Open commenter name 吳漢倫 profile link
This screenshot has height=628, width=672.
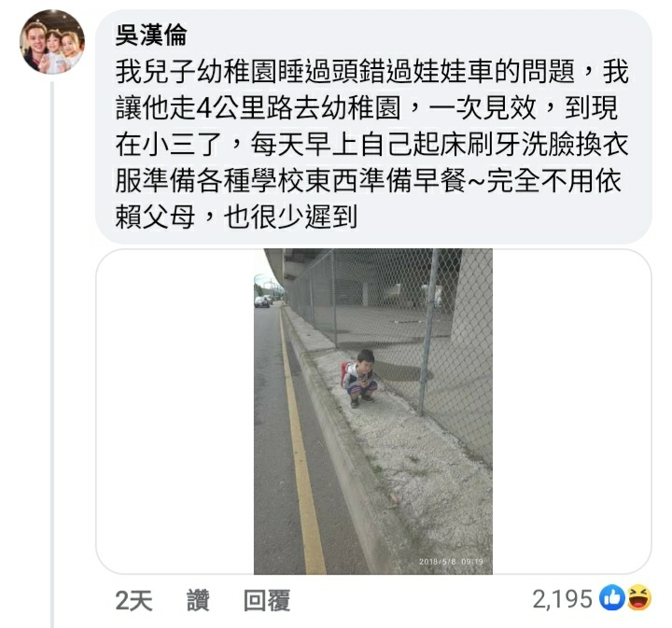pyautogui.click(x=151, y=35)
